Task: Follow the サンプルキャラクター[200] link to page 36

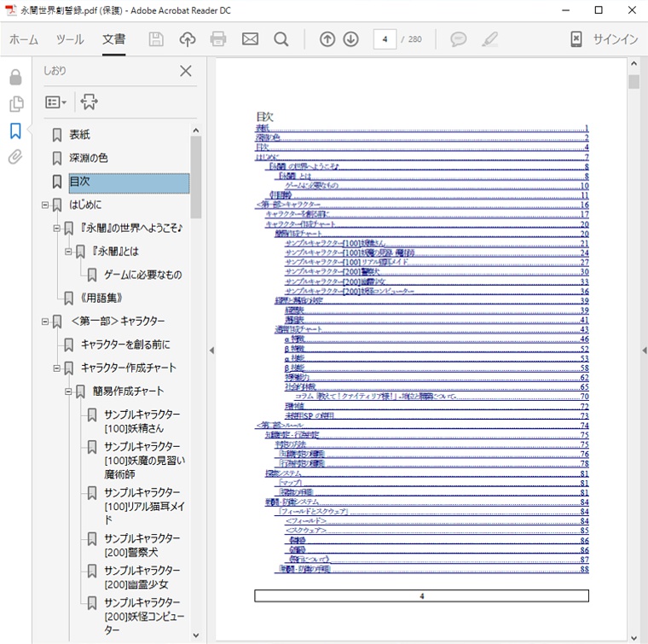Action: 437,291
